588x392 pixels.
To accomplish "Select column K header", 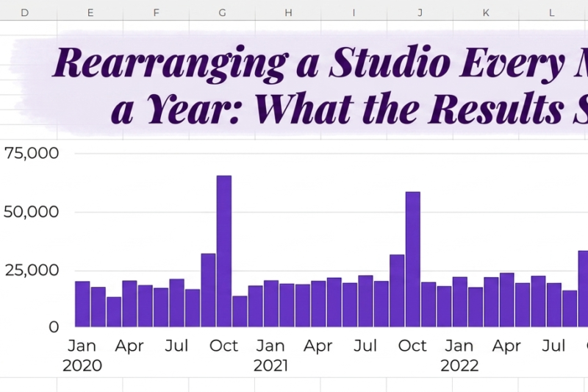I will [x=486, y=13].
